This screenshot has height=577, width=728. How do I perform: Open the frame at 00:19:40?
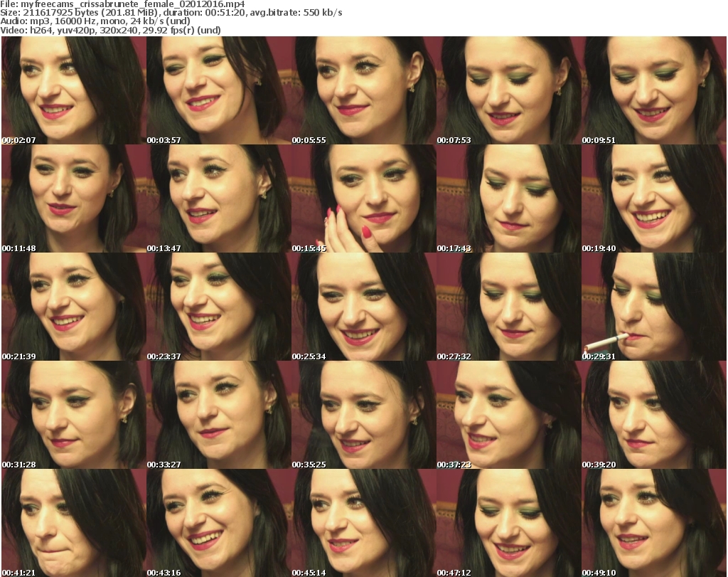pyautogui.click(x=654, y=198)
